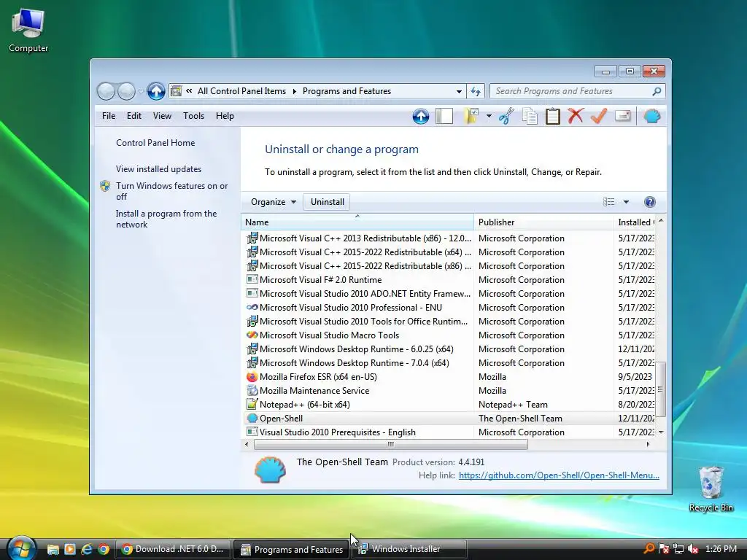Select Mozilla Firefox ESR (x64 en-US) row
The height and width of the screenshot is (560, 747).
pos(449,377)
